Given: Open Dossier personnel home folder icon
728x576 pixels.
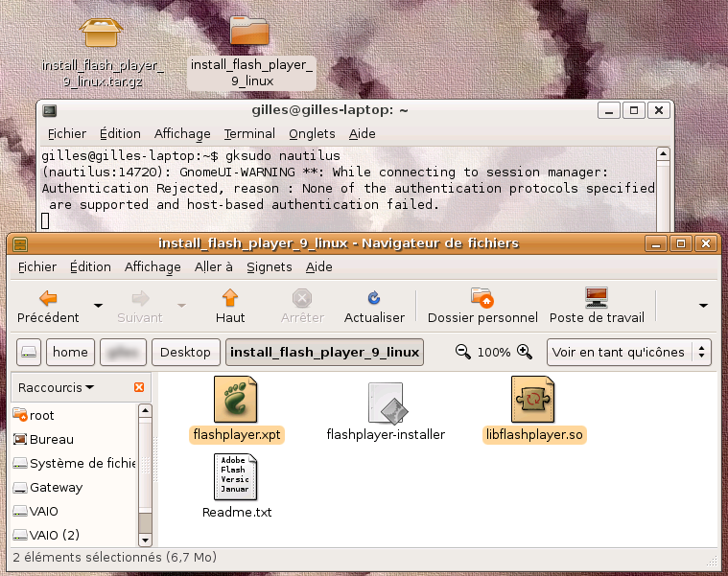Looking at the screenshot, I should (x=481, y=298).
